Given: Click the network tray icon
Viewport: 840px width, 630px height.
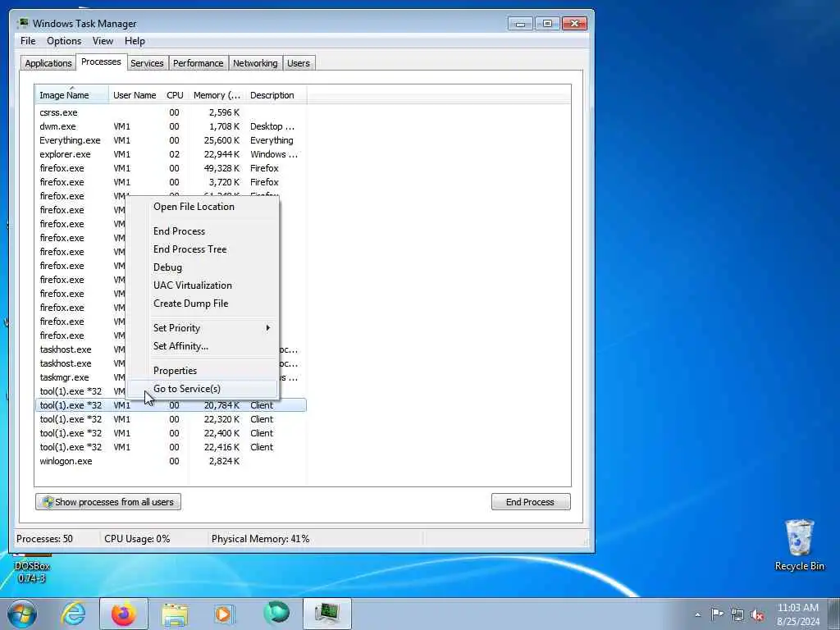Looking at the screenshot, I should pyautogui.click(x=737, y=614).
